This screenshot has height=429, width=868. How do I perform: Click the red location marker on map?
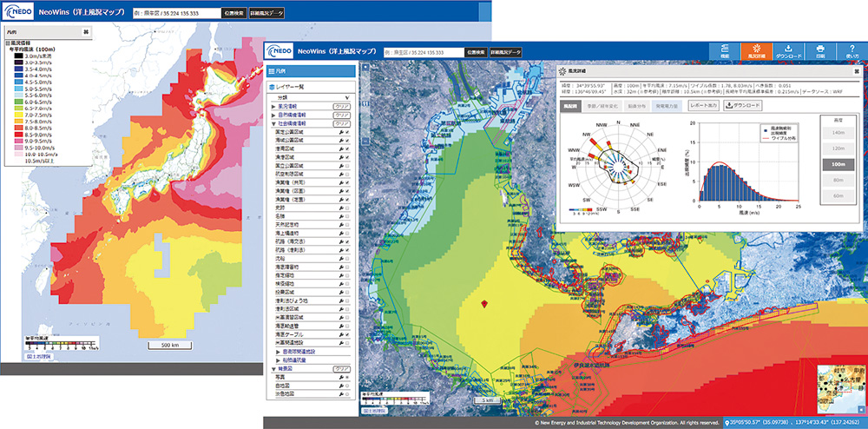pos(484,303)
